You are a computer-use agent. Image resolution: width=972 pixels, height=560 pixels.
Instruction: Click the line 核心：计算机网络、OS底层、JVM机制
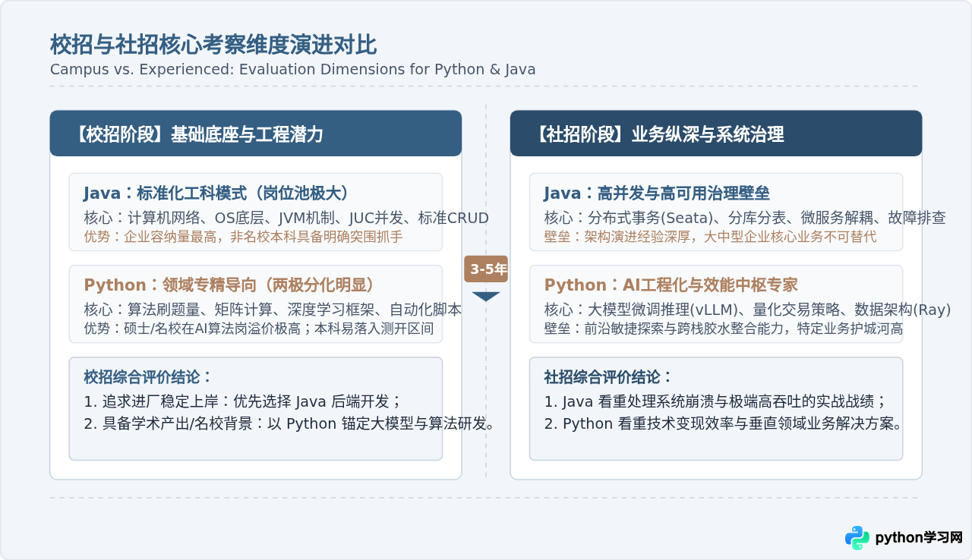tap(286, 219)
